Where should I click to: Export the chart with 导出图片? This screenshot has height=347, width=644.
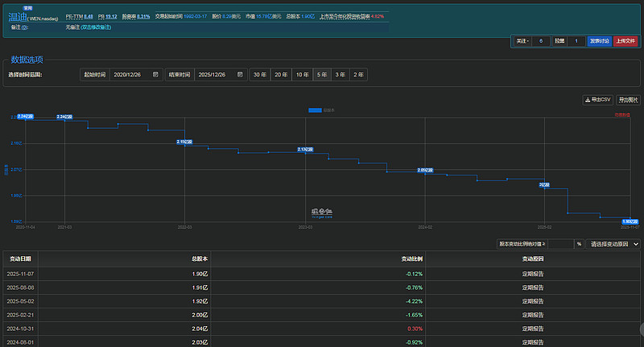[x=628, y=100]
